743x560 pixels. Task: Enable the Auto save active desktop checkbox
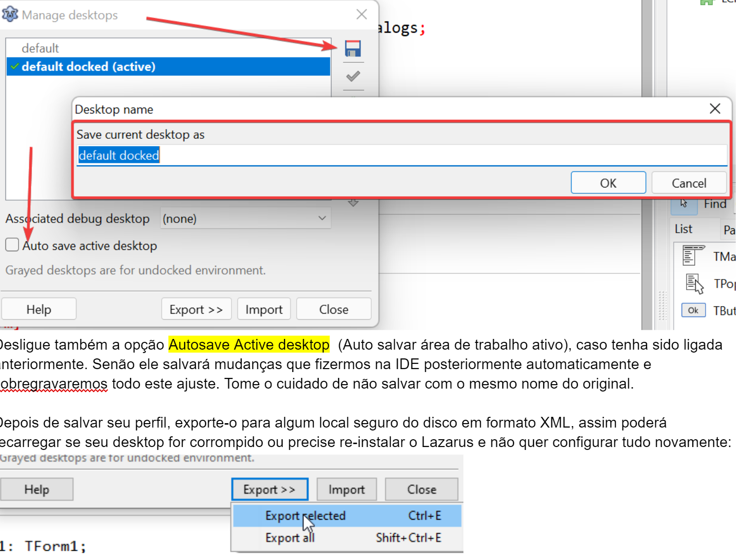pyautogui.click(x=12, y=245)
